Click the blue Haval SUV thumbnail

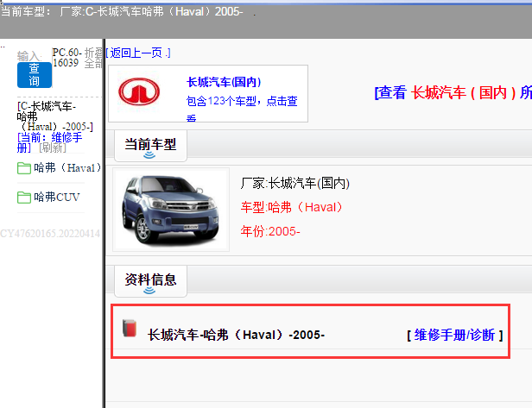click(171, 210)
